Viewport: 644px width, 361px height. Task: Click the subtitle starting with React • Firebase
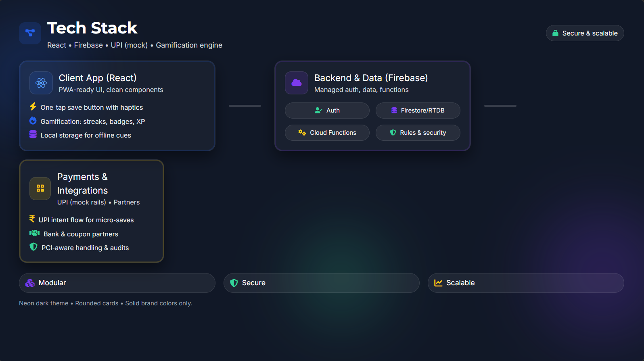click(135, 45)
